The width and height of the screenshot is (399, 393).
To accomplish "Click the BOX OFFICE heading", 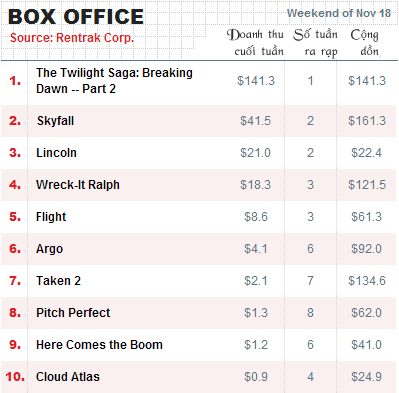I will [x=76, y=17].
